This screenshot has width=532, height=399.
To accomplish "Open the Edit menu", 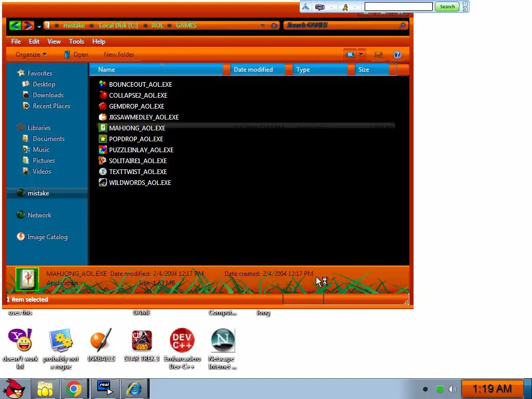I will (34, 42).
